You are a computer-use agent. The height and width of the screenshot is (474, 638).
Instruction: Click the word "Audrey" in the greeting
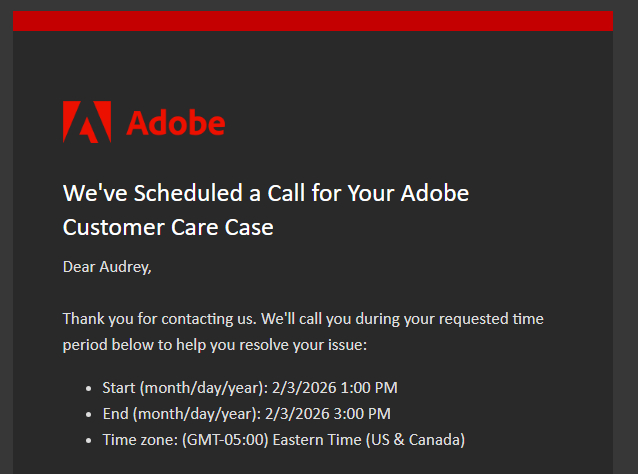(x=125, y=266)
